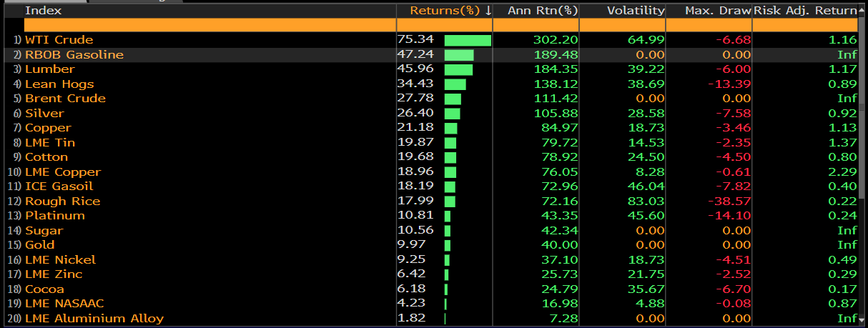Click Rough Rice max drawdown -38.57
The height and width of the screenshot is (328, 868).
(730, 202)
